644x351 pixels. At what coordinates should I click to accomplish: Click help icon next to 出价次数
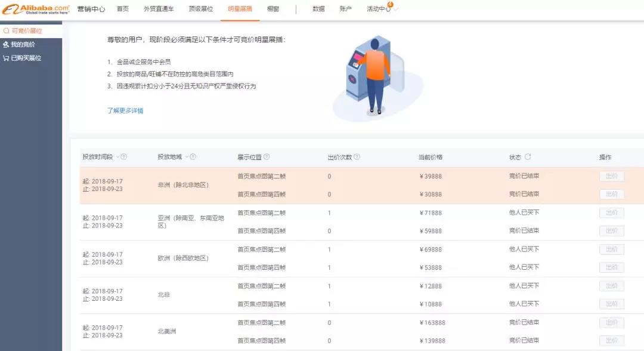357,157
